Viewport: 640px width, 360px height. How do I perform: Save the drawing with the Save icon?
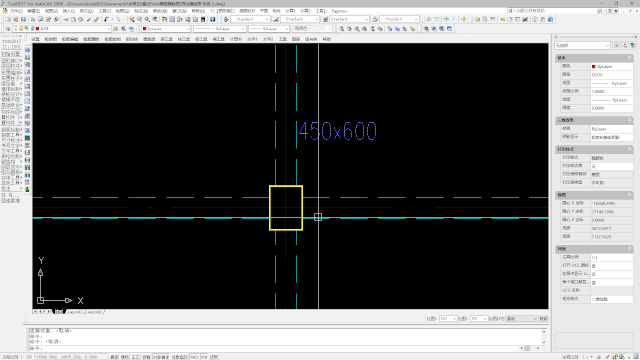pos(23,19)
